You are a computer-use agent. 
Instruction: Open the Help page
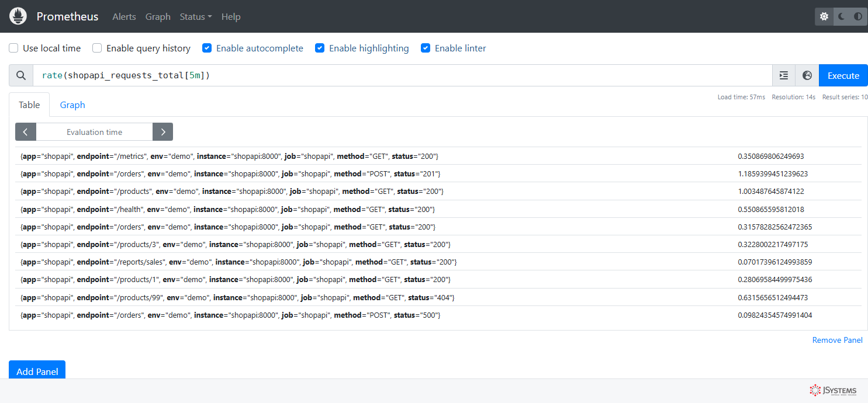[x=231, y=16]
